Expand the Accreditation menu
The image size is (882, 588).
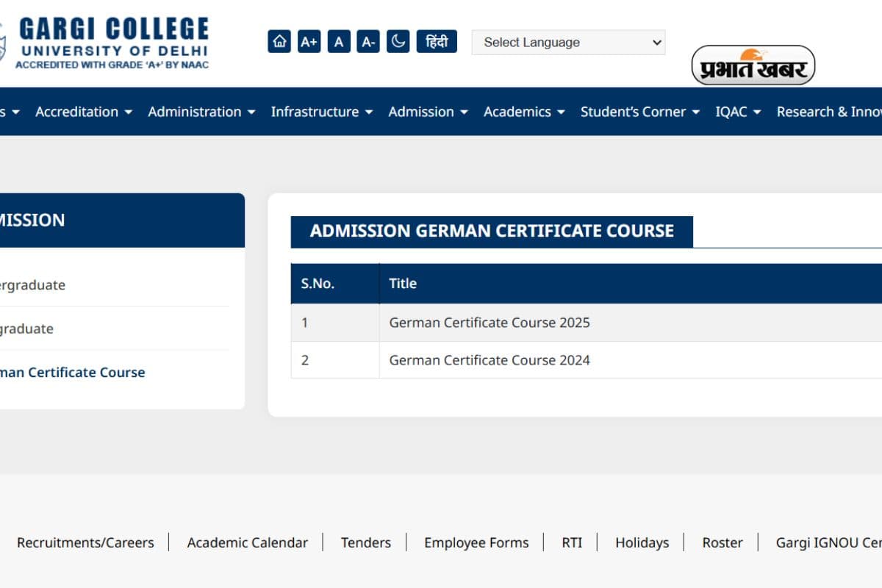[84, 112]
